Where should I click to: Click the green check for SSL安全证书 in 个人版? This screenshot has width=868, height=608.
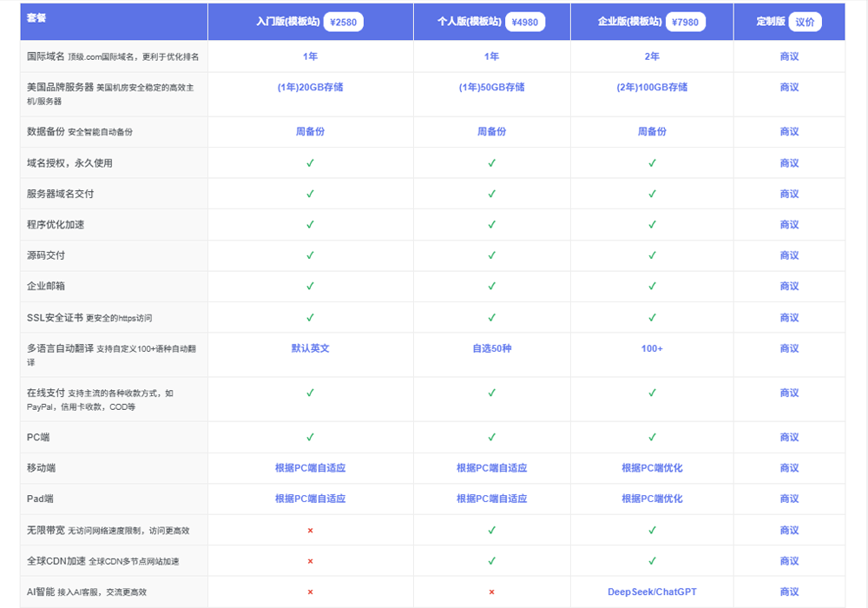[491, 317]
